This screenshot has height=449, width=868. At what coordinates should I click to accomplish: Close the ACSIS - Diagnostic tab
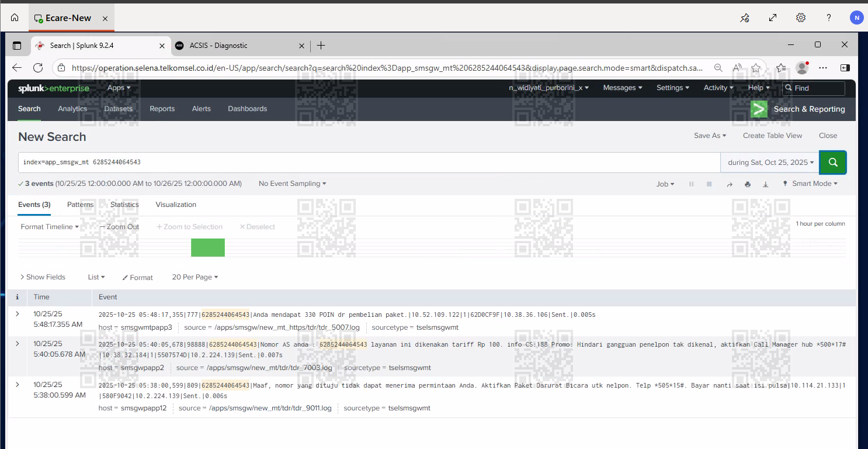point(302,46)
